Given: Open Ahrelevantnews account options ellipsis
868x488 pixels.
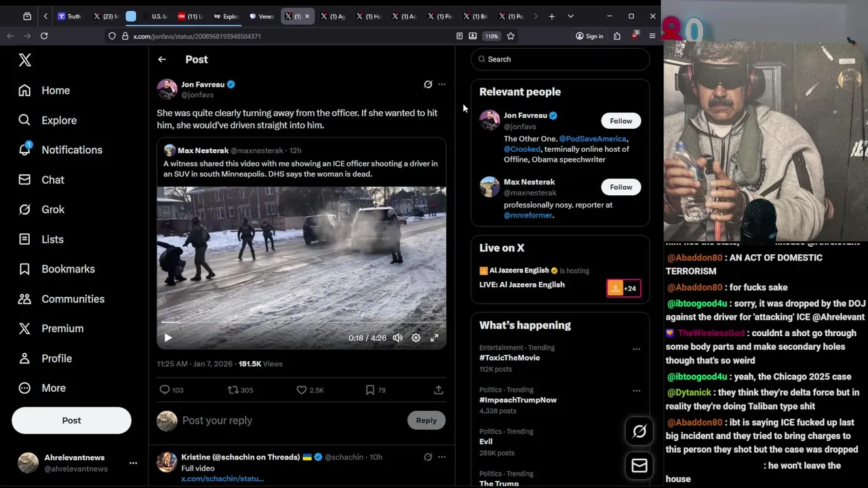Looking at the screenshot, I should (134, 463).
